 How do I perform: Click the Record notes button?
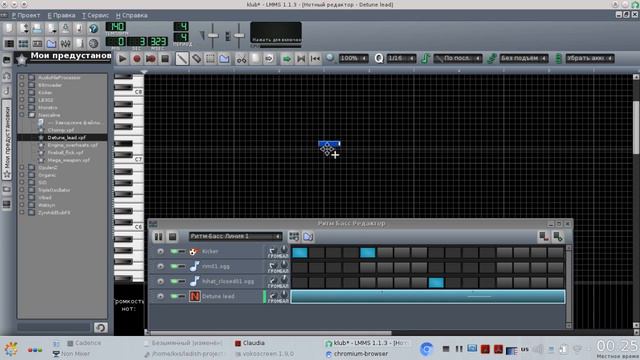[x=137, y=59]
